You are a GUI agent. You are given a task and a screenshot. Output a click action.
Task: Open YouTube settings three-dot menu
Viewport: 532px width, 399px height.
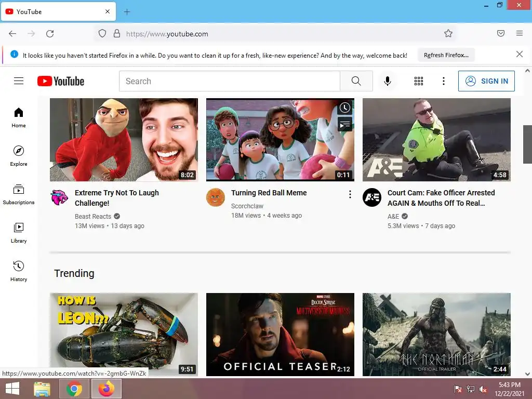(444, 81)
